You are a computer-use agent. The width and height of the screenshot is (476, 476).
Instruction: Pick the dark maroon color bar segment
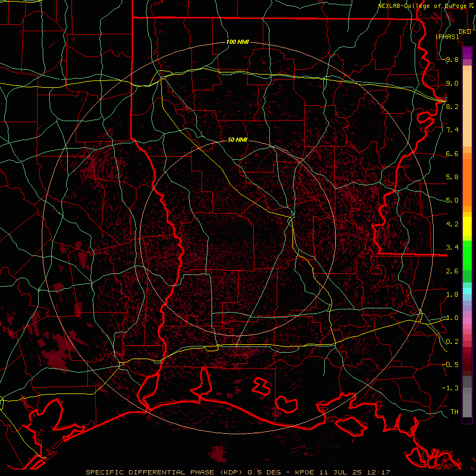tap(467, 362)
